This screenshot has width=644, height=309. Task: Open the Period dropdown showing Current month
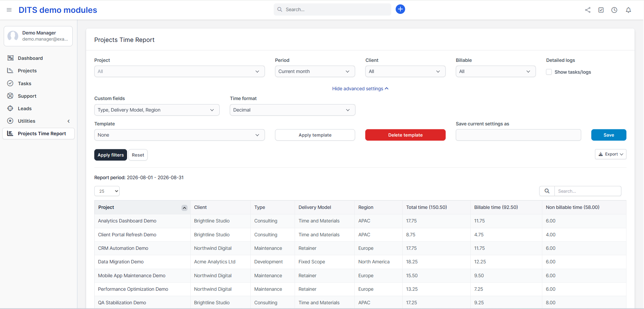click(x=315, y=71)
